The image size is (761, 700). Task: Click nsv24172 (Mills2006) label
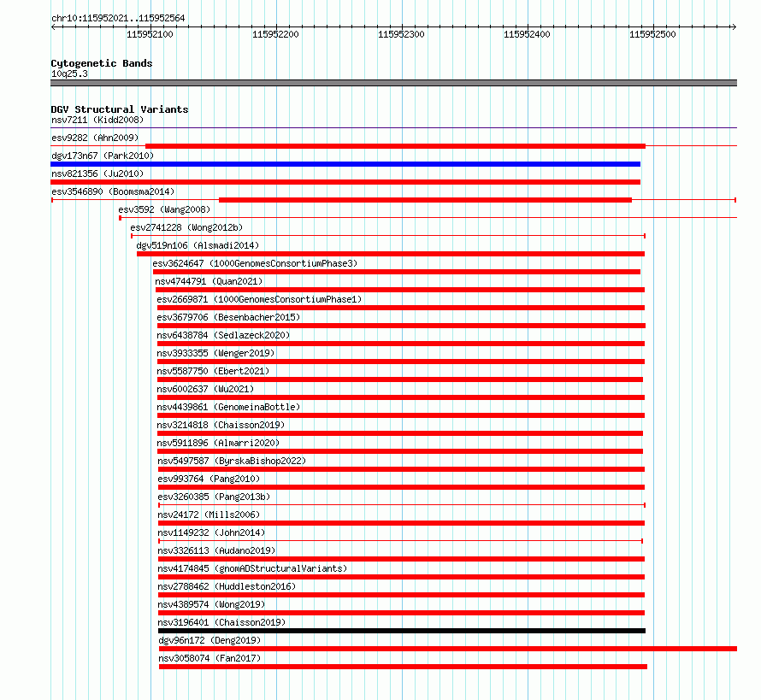[209, 515]
